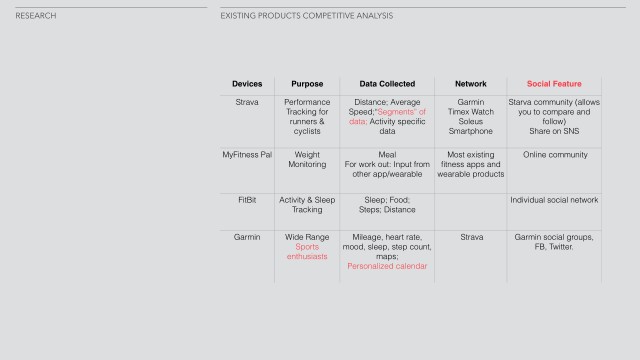The width and height of the screenshot is (640, 360).
Task: Select the Network column header
Action: [x=471, y=84]
